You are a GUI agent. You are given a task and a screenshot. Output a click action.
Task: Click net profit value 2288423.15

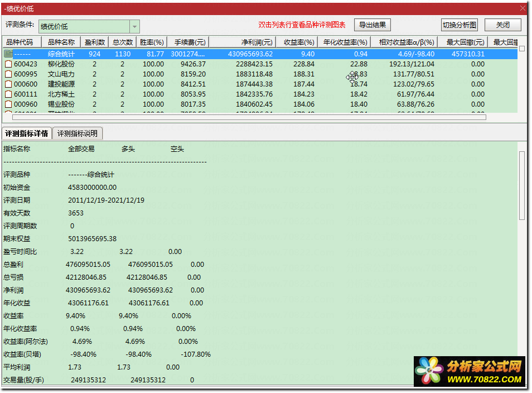click(x=254, y=64)
